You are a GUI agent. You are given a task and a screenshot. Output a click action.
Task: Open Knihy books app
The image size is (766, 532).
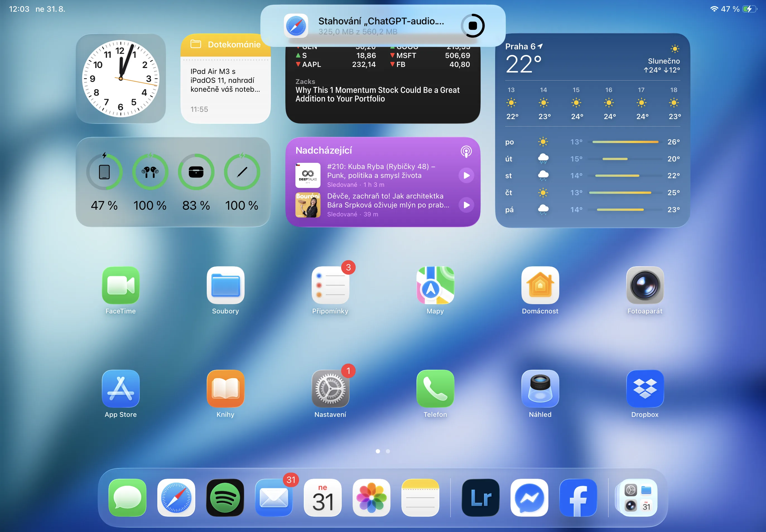click(x=225, y=389)
